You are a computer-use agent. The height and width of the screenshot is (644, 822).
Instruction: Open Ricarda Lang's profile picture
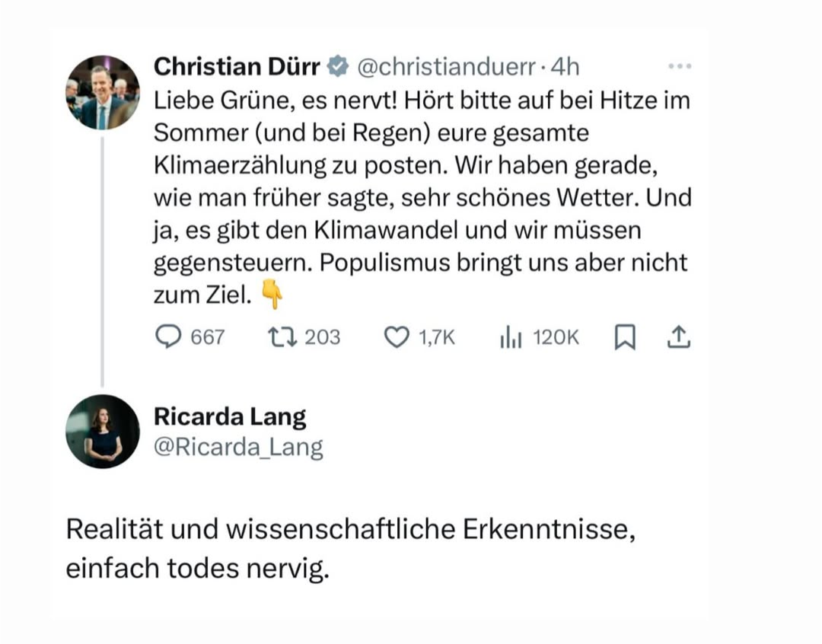tap(103, 431)
